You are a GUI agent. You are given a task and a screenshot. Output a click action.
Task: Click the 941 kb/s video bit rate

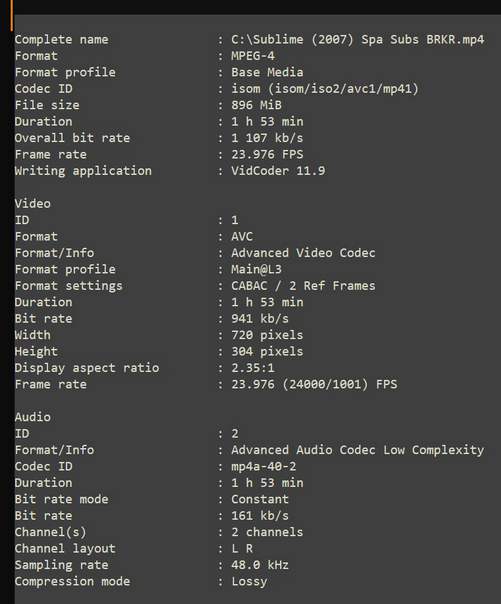pos(260,319)
